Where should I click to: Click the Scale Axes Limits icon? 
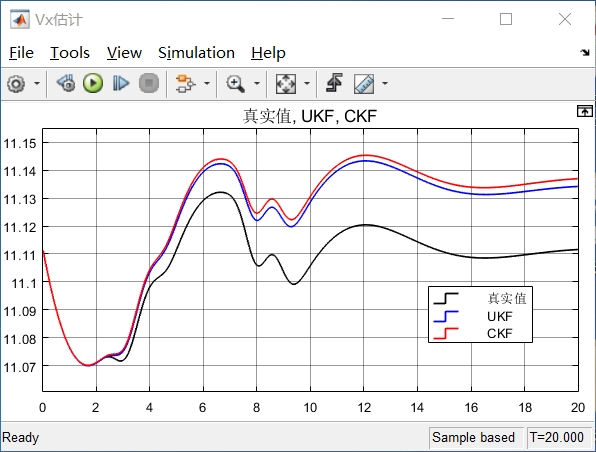pyautogui.click(x=286, y=84)
